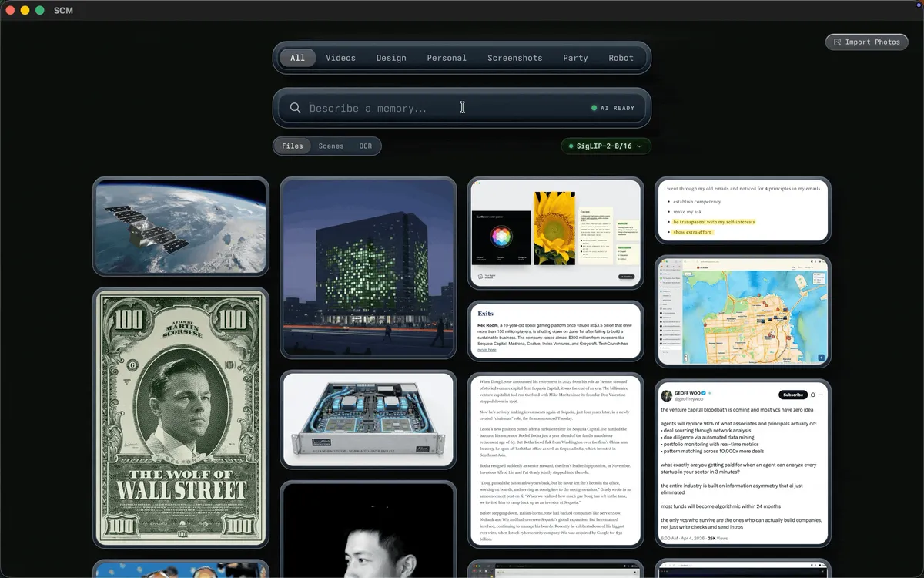
Task: Open the server hardware rack photo
Action: 368,419
